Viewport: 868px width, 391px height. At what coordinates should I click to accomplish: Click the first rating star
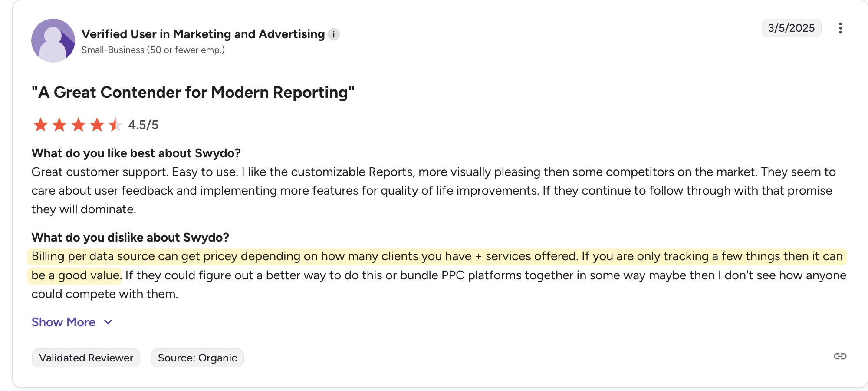[40, 125]
